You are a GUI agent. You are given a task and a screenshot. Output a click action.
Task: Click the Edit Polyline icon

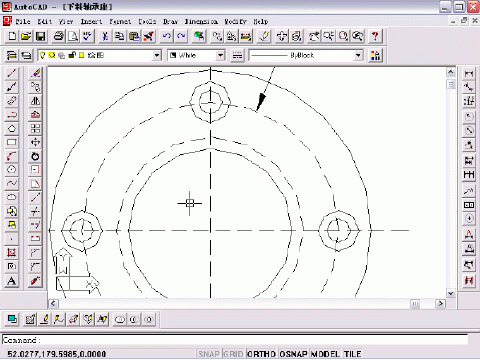point(45,319)
